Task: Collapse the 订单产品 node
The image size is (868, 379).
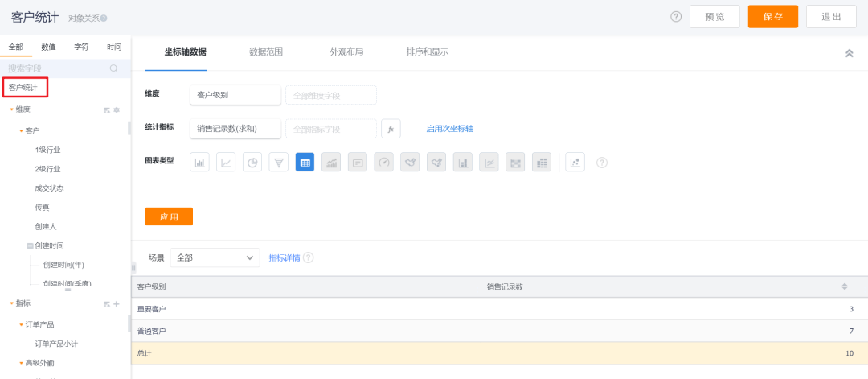Action: 21,325
